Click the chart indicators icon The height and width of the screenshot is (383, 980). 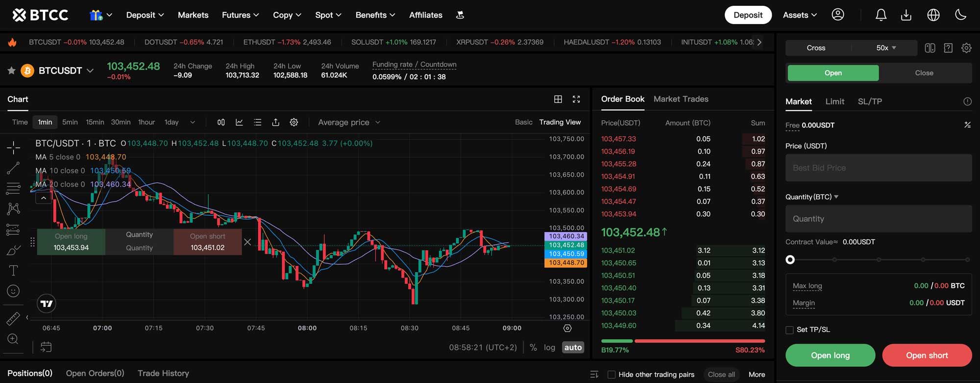coord(239,122)
